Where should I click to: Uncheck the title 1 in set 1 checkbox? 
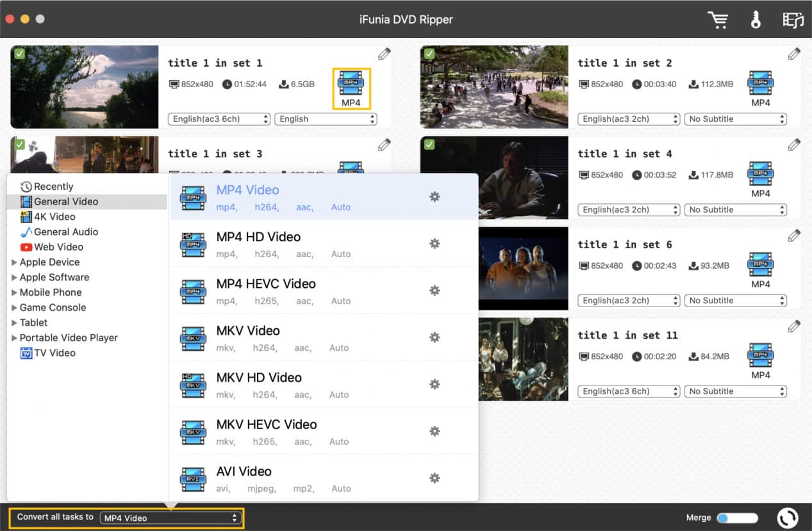coord(20,54)
